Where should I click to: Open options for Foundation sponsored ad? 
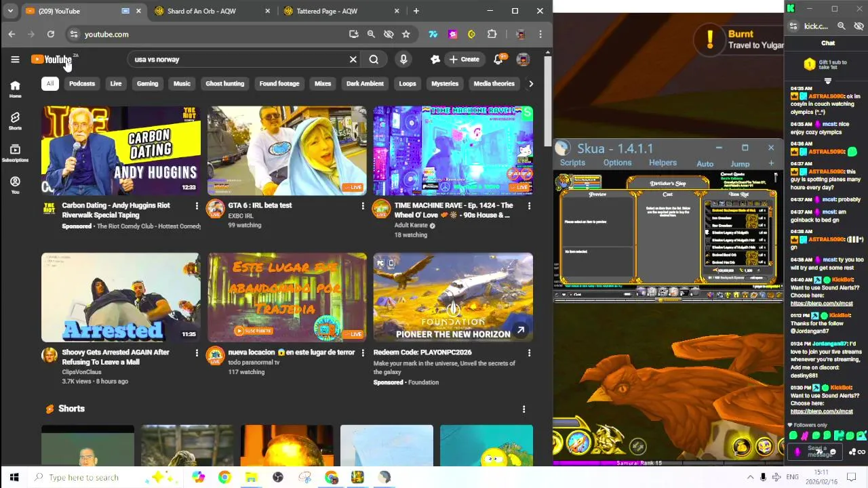pos(529,352)
